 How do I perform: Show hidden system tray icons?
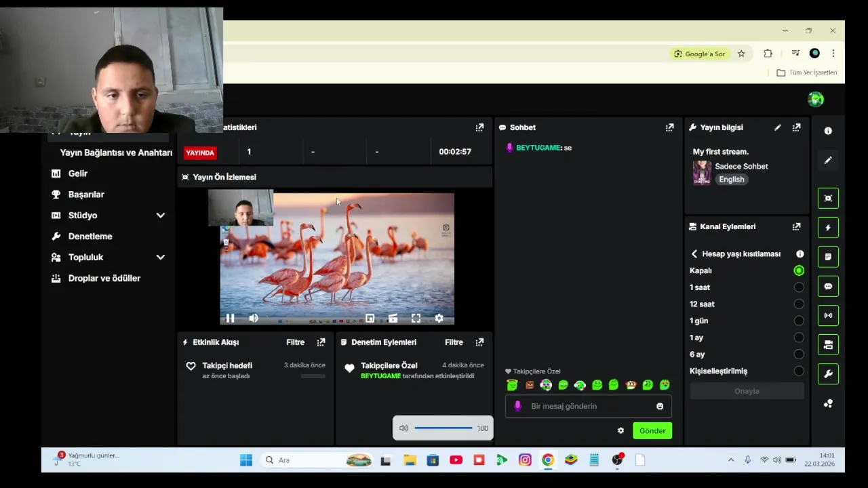pyautogui.click(x=730, y=460)
